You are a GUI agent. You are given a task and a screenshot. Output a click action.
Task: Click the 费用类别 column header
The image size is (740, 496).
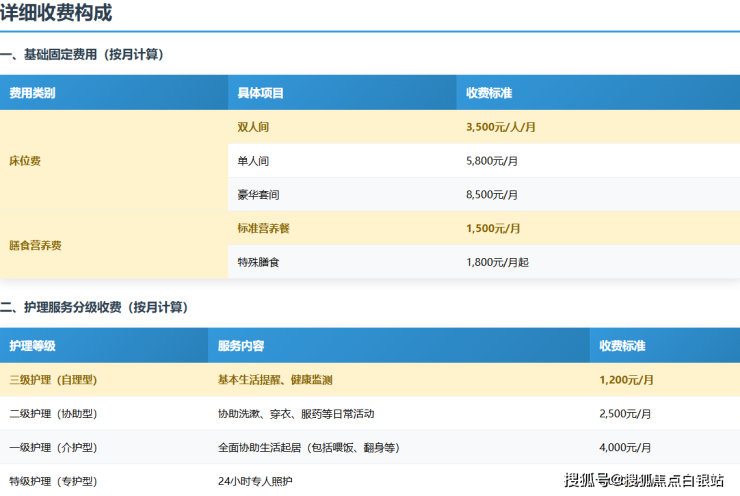32,93
